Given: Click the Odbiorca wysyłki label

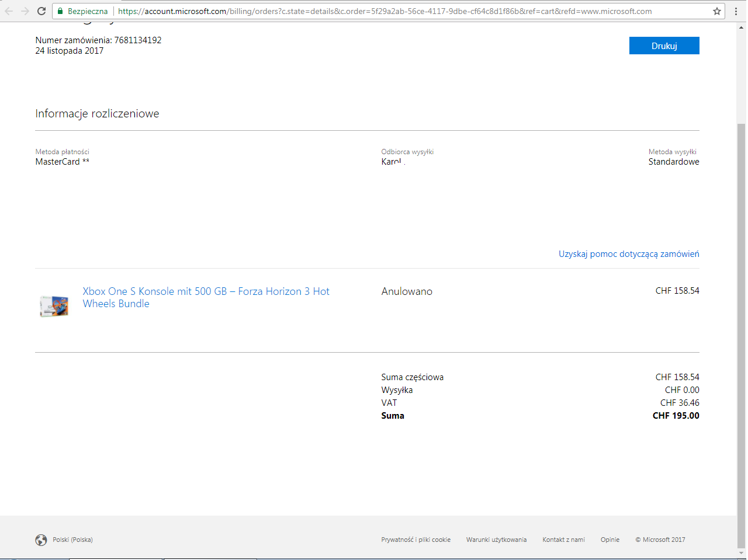Looking at the screenshot, I should [x=407, y=152].
